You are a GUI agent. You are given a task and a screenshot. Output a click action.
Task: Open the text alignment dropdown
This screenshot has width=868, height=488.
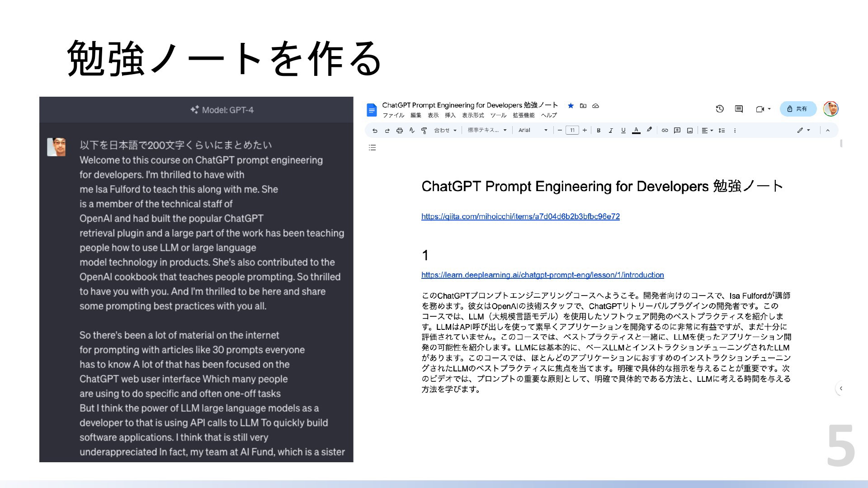tap(707, 131)
